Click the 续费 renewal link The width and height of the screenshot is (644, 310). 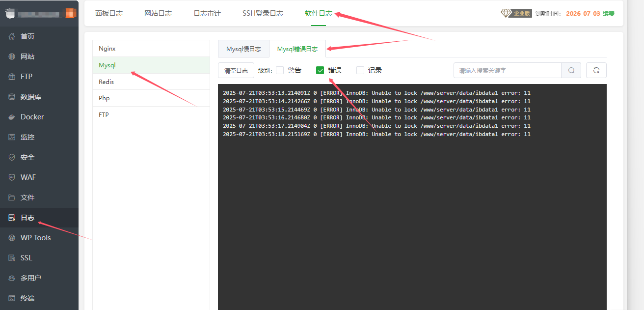pyautogui.click(x=609, y=13)
